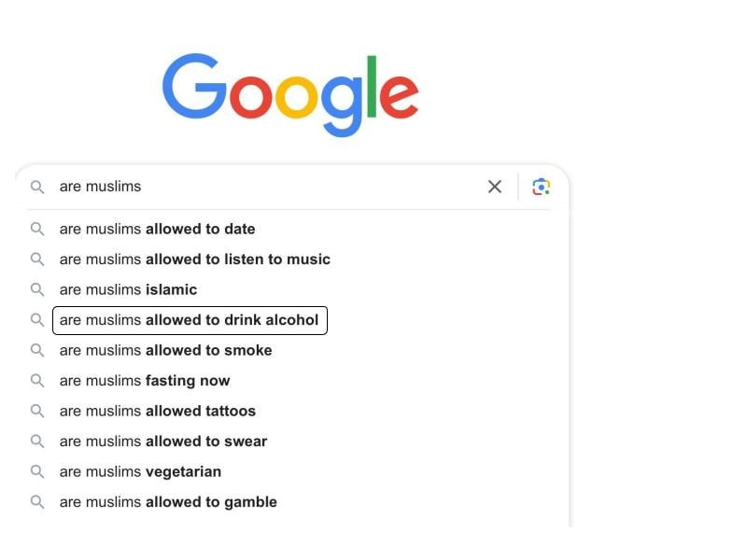Click the Google logo

(291, 90)
